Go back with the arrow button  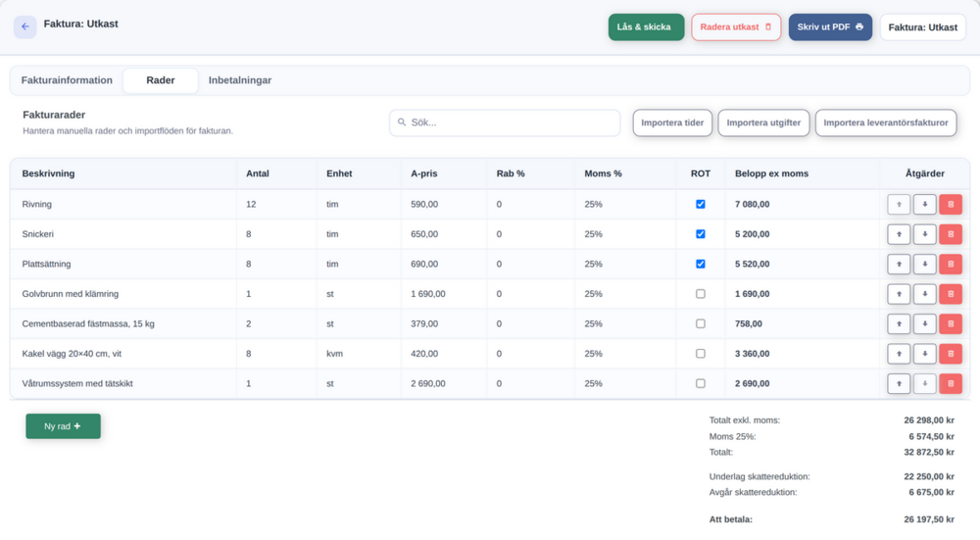[25, 26]
